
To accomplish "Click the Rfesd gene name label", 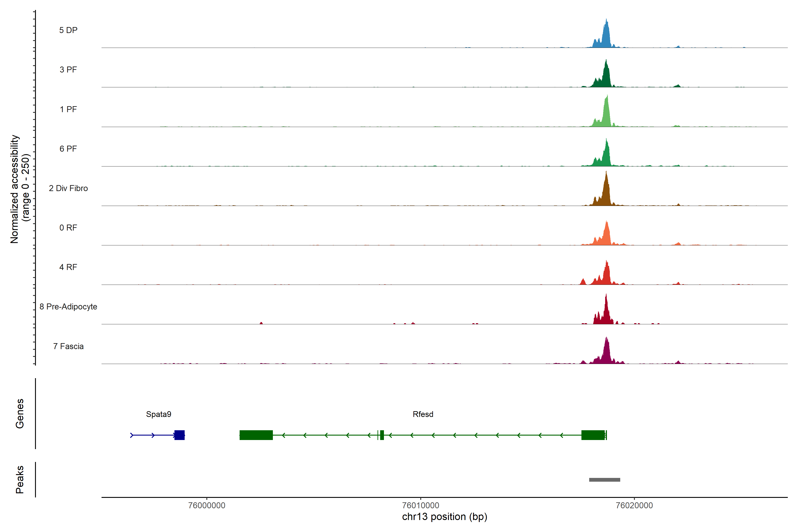I will [x=423, y=414].
